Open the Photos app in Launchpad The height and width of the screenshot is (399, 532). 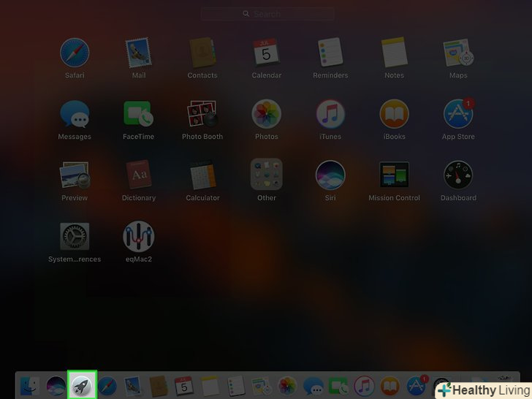(x=266, y=114)
